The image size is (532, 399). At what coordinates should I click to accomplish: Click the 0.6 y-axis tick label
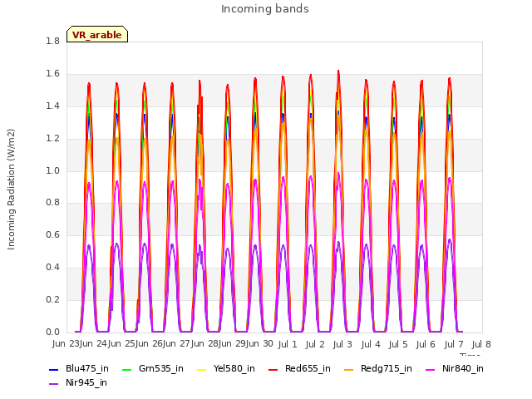[x=52, y=234]
